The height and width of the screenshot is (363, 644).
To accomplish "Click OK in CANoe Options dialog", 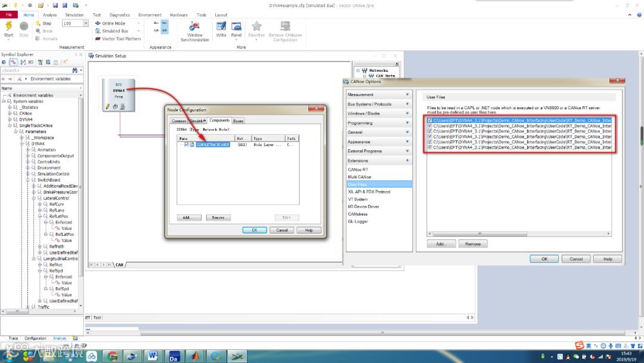I will click(x=544, y=259).
